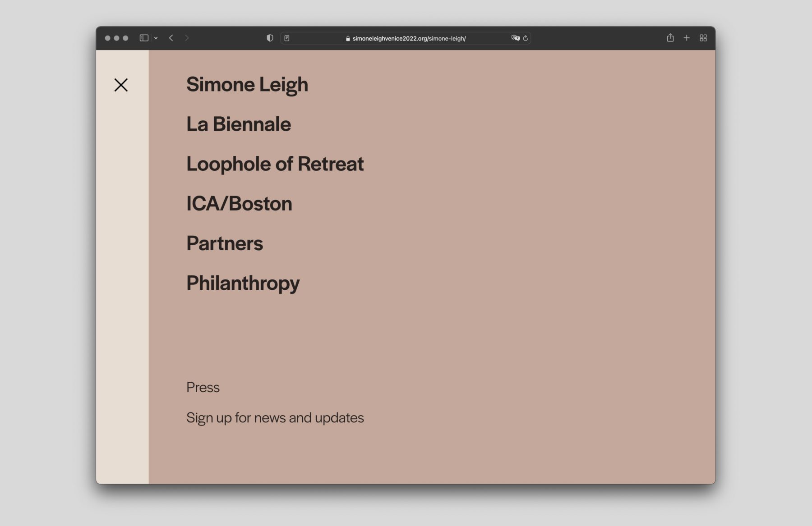Open a new tab with the plus icon
This screenshot has height=526, width=812.
pyautogui.click(x=687, y=38)
